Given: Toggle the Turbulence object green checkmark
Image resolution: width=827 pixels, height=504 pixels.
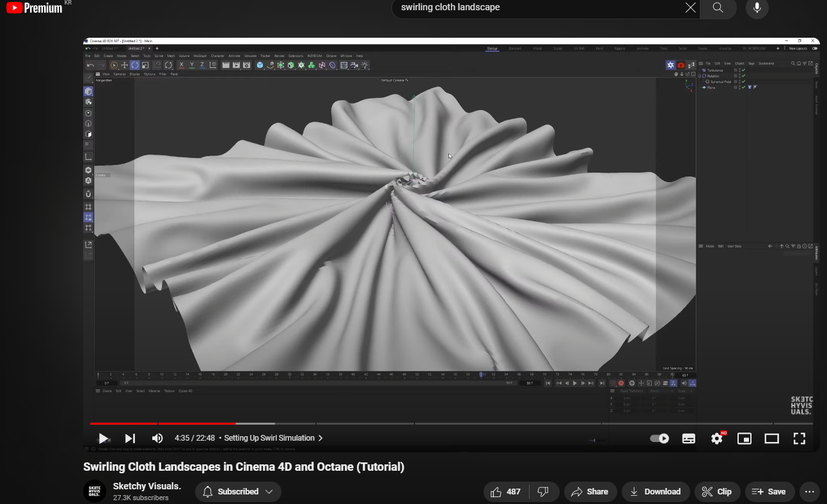Looking at the screenshot, I should [x=743, y=70].
